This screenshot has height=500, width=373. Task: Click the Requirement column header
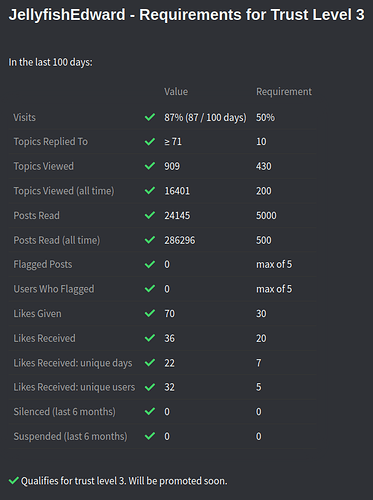pyautogui.click(x=284, y=92)
